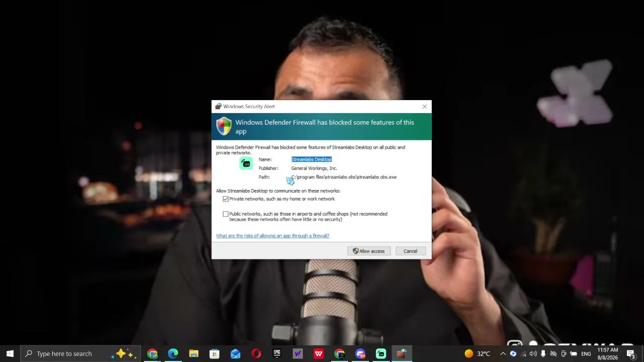644x362 pixels.
Task: Open the Chrome icon next to WPS Office
Action: pos(340,353)
